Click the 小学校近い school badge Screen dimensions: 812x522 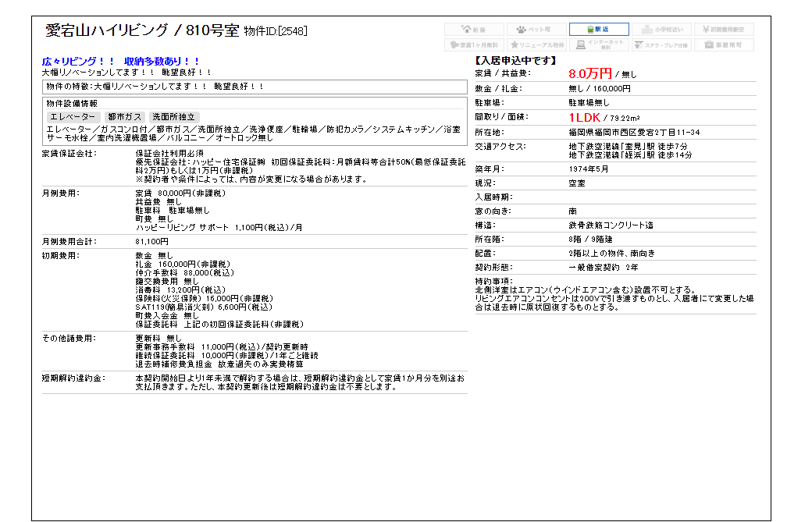point(661,29)
